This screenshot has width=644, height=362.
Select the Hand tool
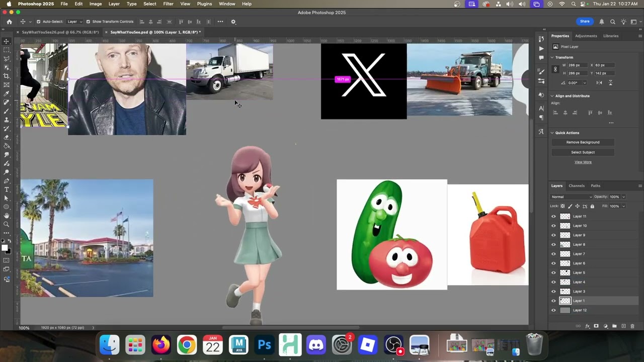[7, 216]
